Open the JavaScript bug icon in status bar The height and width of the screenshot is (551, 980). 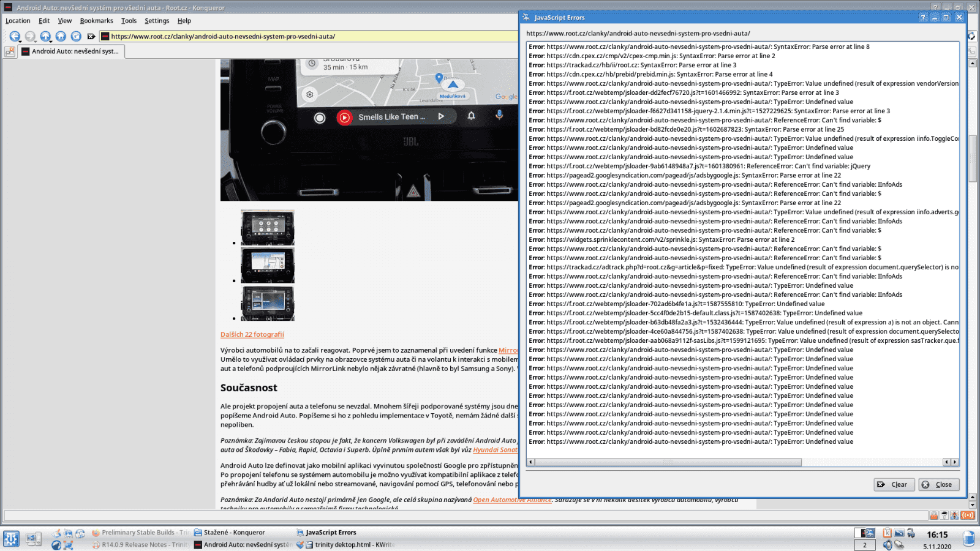pos(954,515)
